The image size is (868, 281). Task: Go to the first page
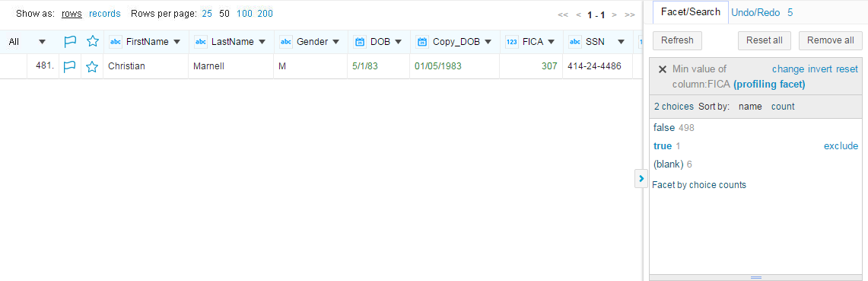tap(562, 15)
